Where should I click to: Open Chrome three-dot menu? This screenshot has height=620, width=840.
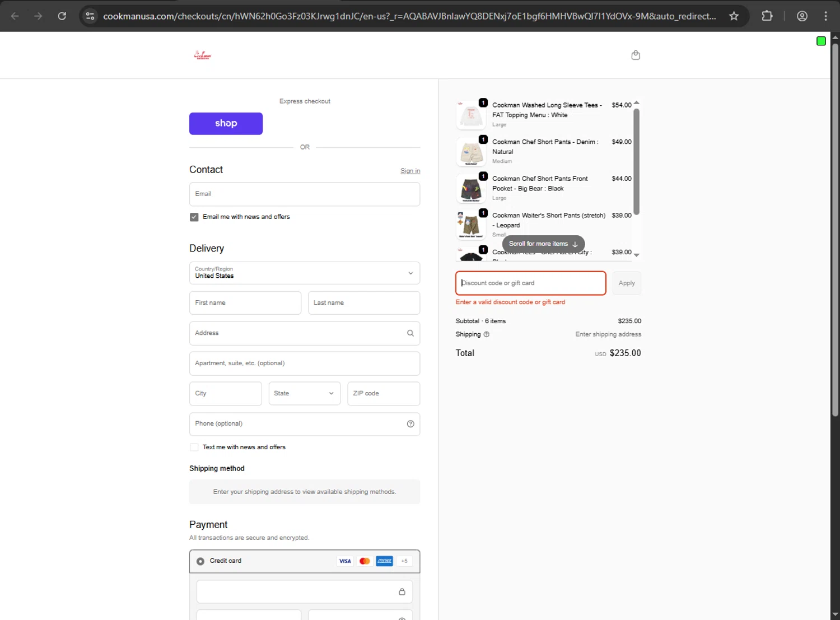tap(826, 16)
